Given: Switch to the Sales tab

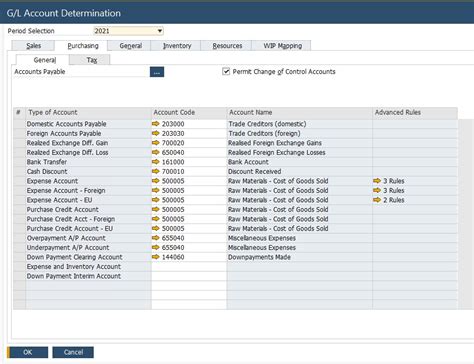Looking at the screenshot, I should 33,46.
